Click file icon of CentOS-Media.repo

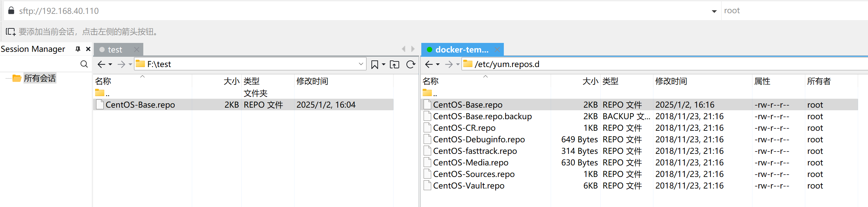coord(427,162)
